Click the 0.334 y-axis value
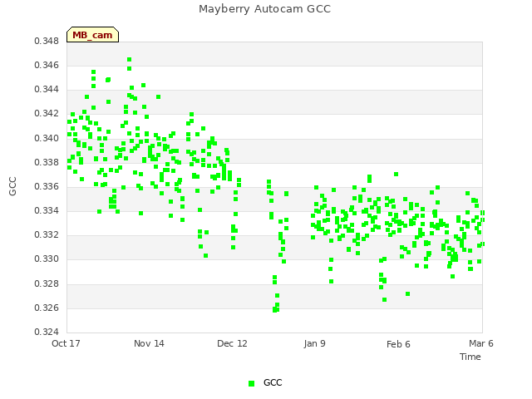The height and width of the screenshot is (399, 532). [x=47, y=211]
